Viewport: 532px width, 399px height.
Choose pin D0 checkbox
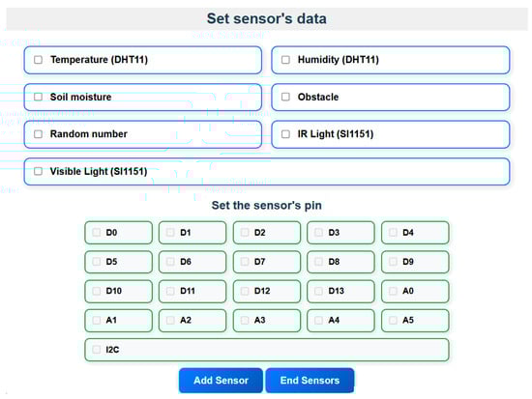click(x=97, y=232)
